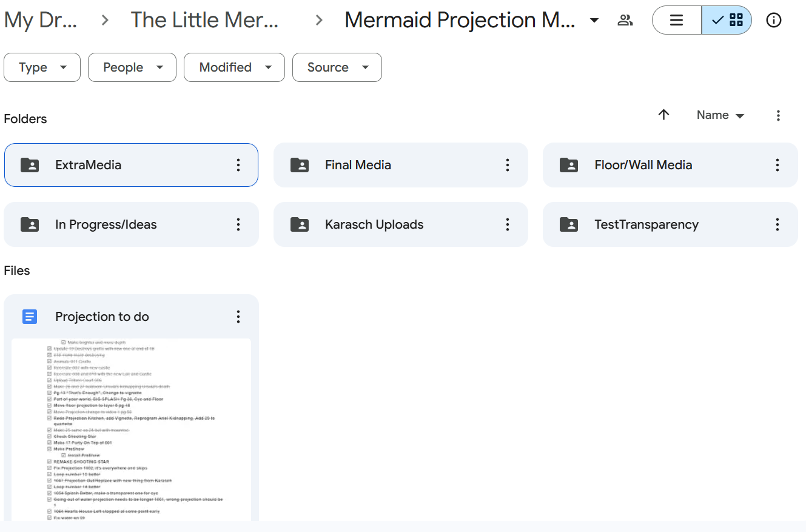806x532 pixels.
Task: Open the TestTransparency folder
Action: click(x=670, y=224)
